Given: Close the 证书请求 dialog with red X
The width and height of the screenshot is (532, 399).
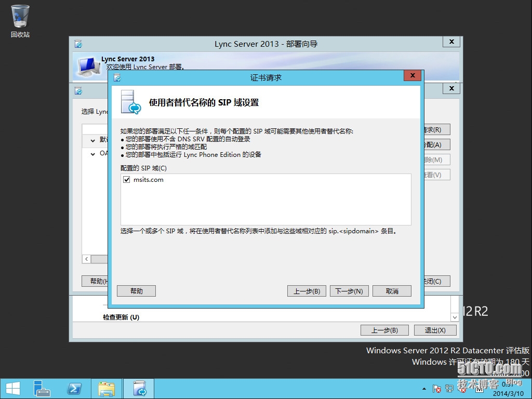Looking at the screenshot, I should [x=413, y=75].
